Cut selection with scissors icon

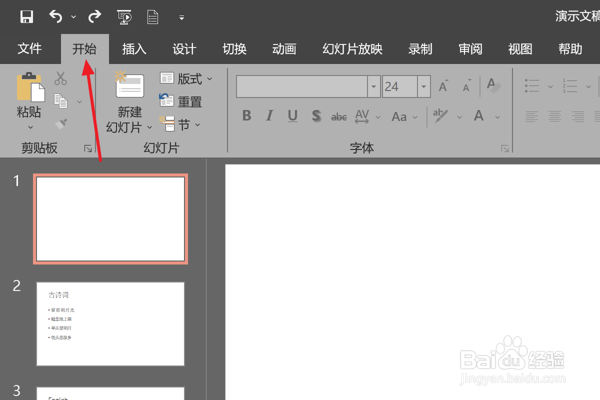coord(60,78)
